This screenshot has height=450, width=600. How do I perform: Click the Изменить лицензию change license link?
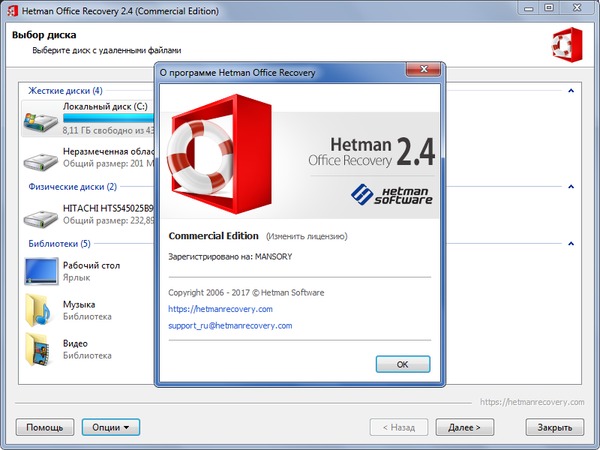(x=306, y=237)
